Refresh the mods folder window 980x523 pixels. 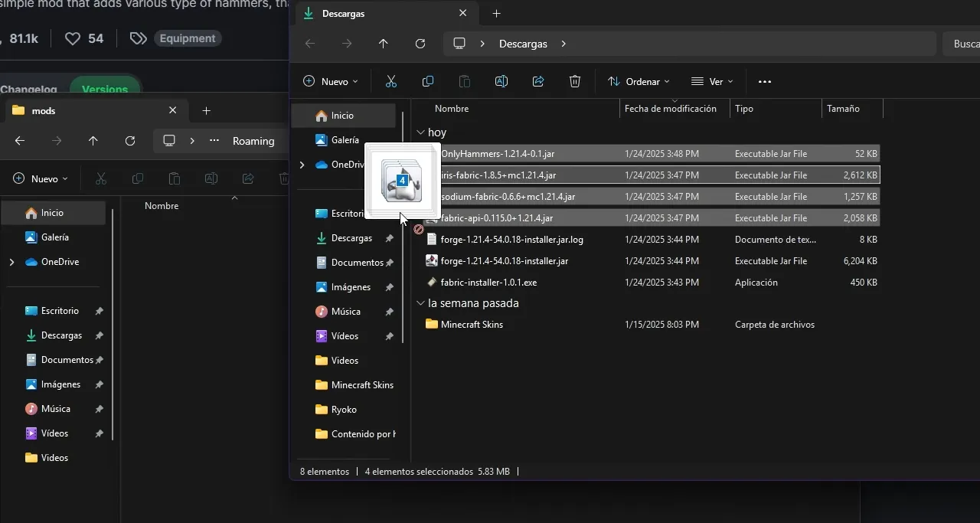[130, 141]
